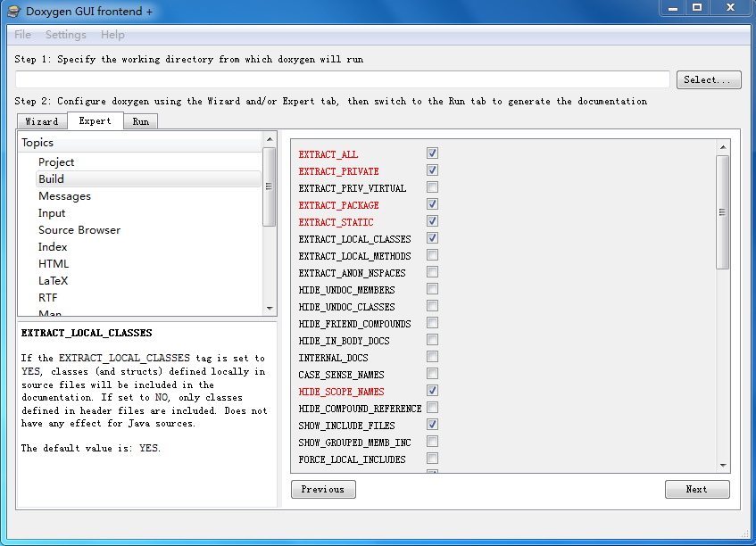Click the HIDE_SCOPE_NAMES option label
This screenshot has height=546, width=756.
pos(341,392)
